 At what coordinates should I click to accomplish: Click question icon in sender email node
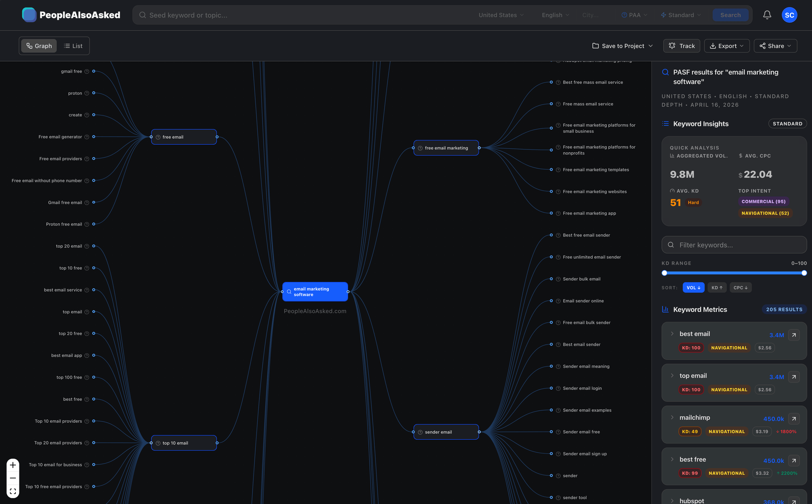click(420, 432)
